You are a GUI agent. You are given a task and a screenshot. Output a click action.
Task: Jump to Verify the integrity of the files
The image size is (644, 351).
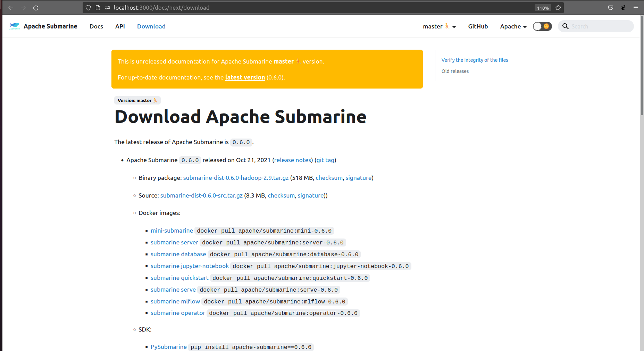(x=475, y=60)
